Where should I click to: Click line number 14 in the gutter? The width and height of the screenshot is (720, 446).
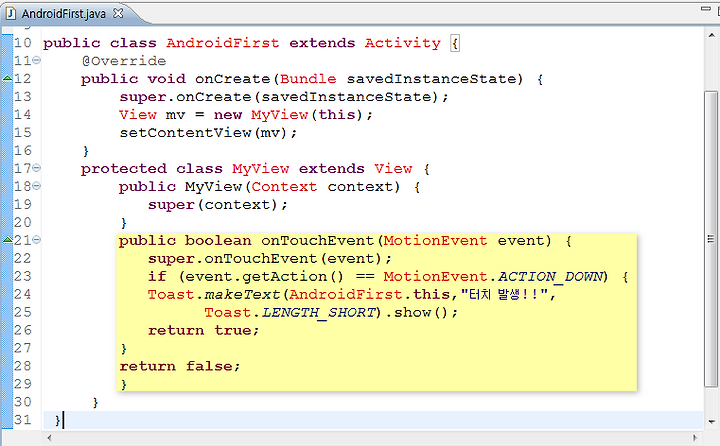(x=22, y=114)
